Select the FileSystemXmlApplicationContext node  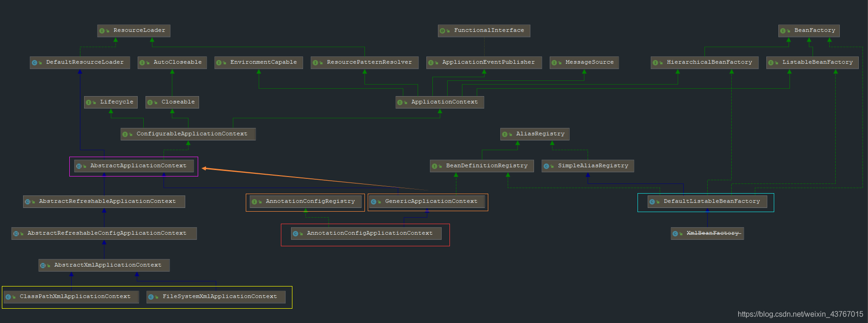pos(216,297)
